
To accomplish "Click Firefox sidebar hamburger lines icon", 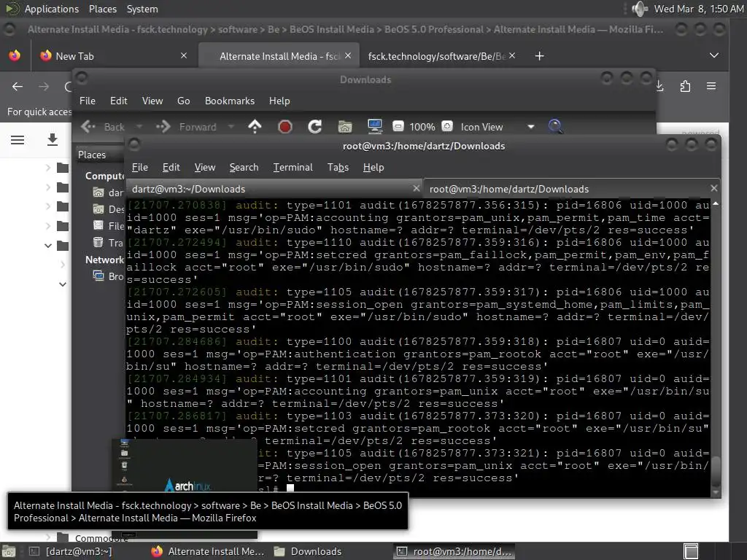I will [x=18, y=139].
